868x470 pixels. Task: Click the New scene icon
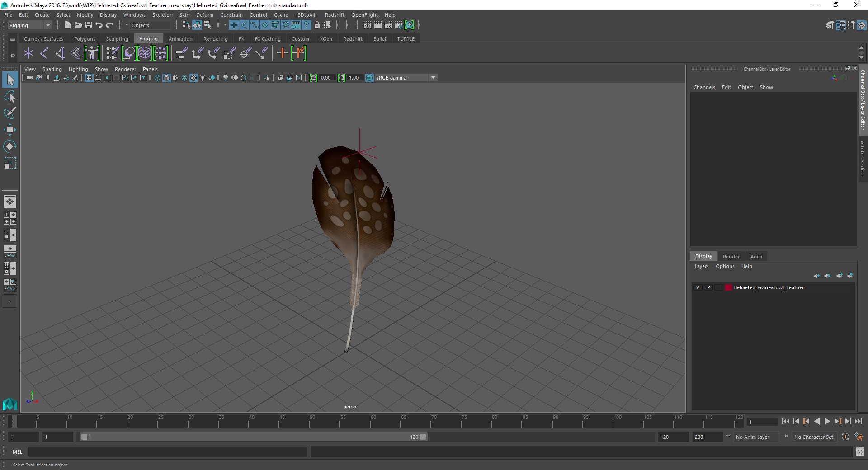click(x=67, y=25)
